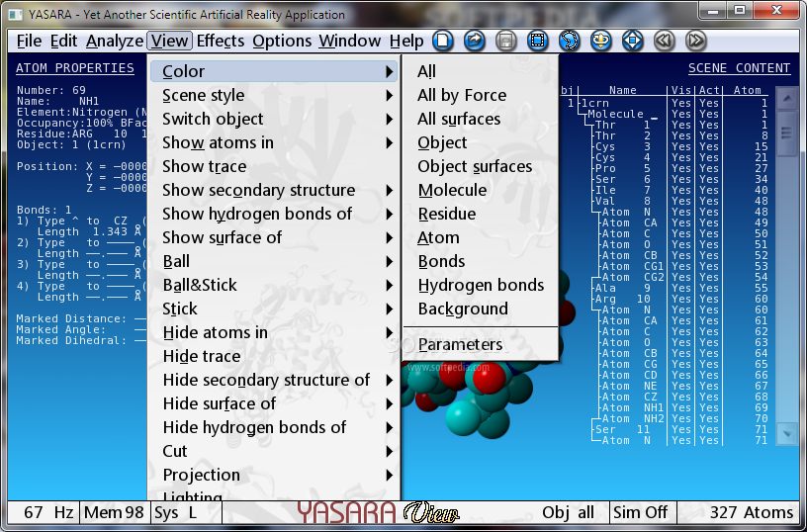807x532 pixels.
Task: Select Residue in the Color submenu
Action: point(481,214)
